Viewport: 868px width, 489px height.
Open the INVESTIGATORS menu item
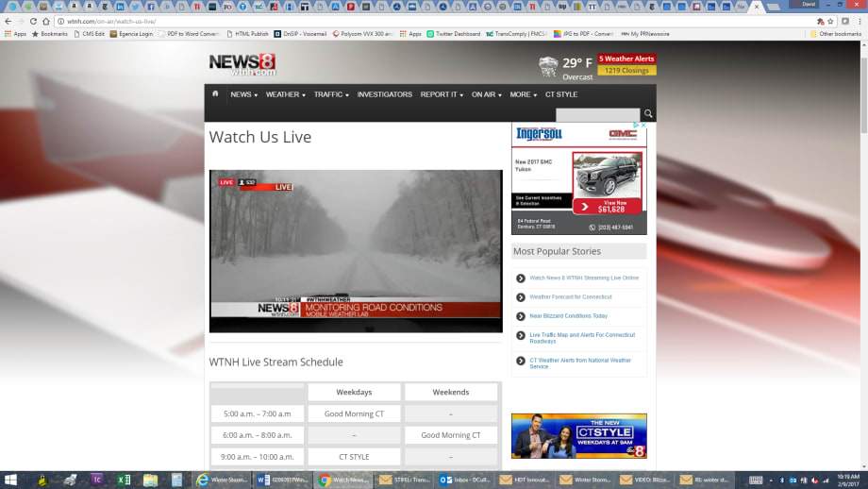click(x=384, y=94)
